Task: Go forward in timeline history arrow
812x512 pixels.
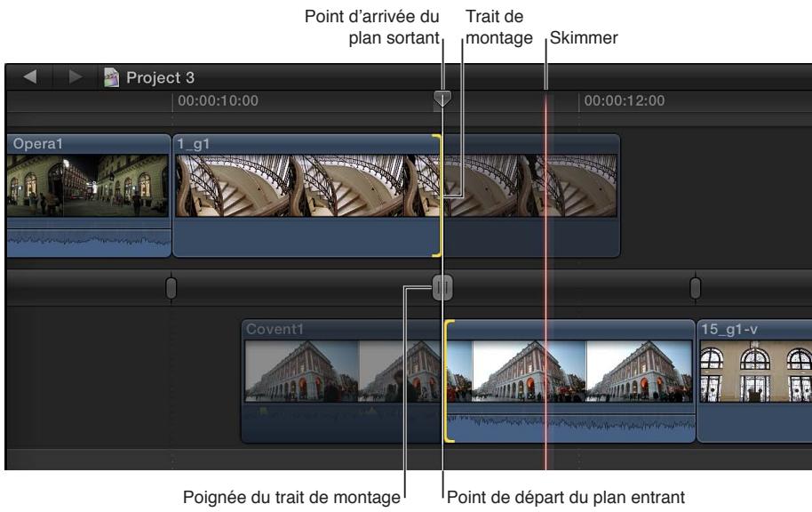Action: 76,76
